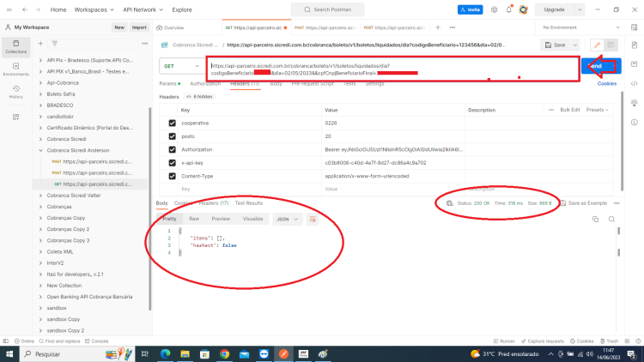
Task: Open the JSON format dropdown
Action: click(287, 219)
